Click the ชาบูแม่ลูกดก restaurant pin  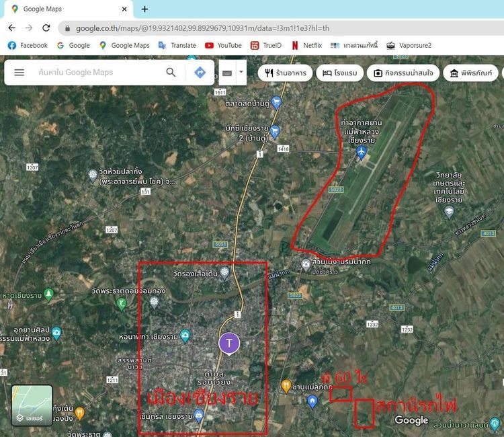(286, 386)
